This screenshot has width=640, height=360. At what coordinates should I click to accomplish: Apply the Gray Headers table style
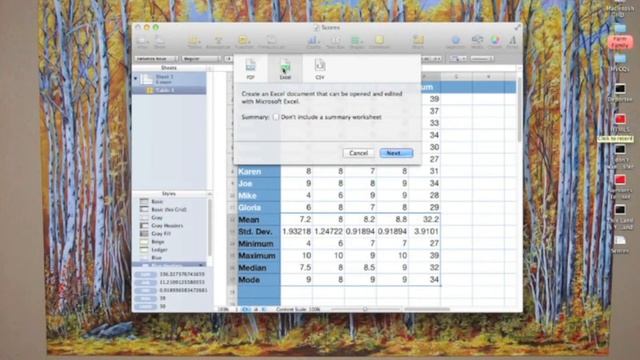pos(169,226)
